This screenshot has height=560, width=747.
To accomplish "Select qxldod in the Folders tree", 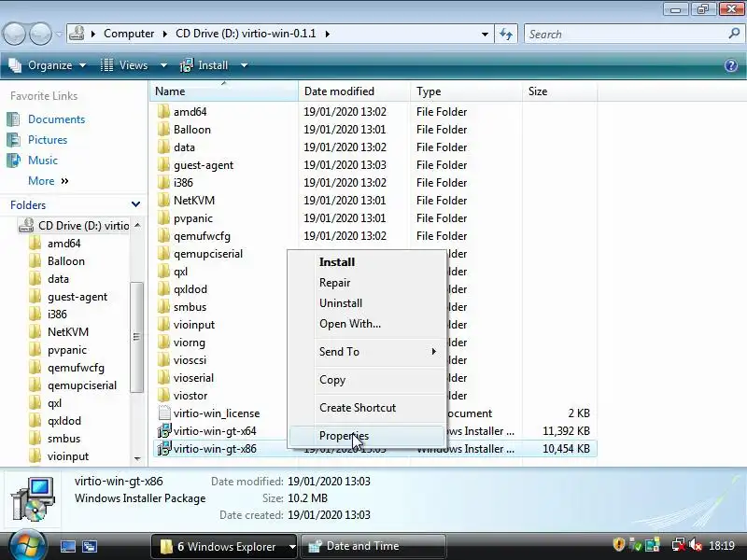I will pyautogui.click(x=64, y=421).
